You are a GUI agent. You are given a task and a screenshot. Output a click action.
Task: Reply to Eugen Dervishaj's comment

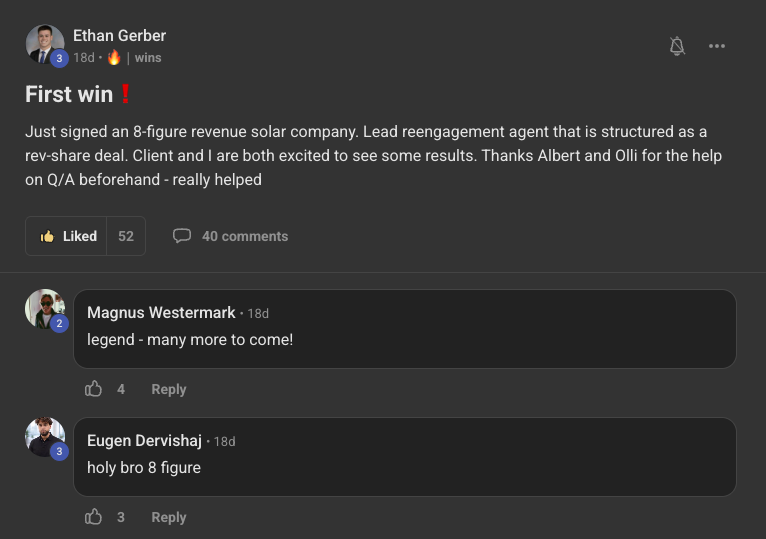tap(169, 517)
